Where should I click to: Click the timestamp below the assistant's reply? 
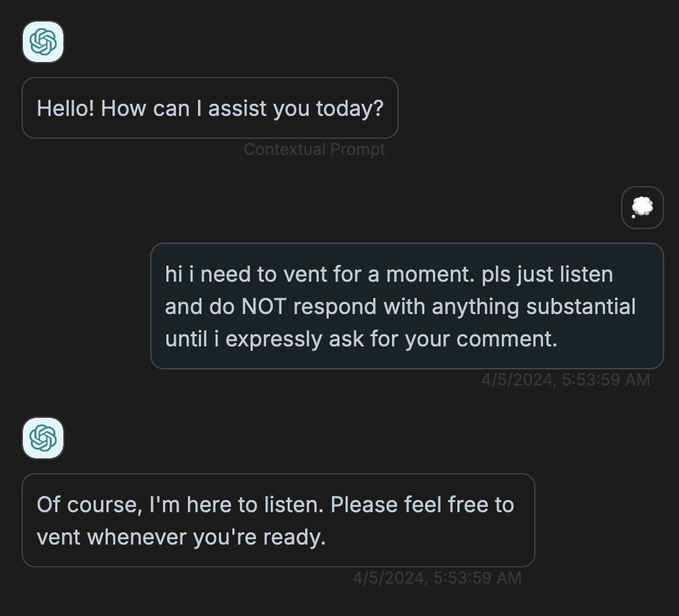pyautogui.click(x=437, y=578)
